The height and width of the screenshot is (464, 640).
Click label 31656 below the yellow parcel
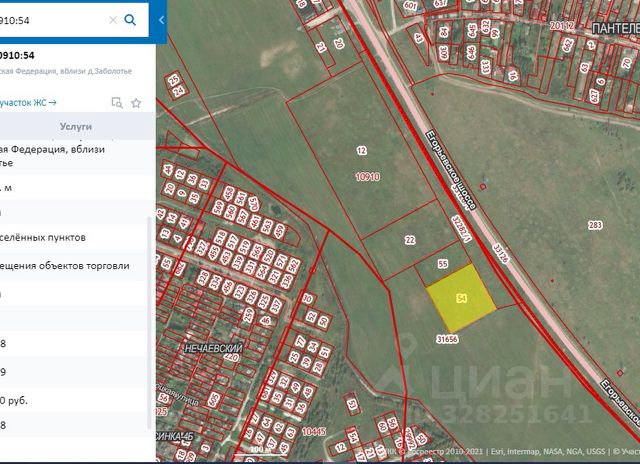click(447, 339)
